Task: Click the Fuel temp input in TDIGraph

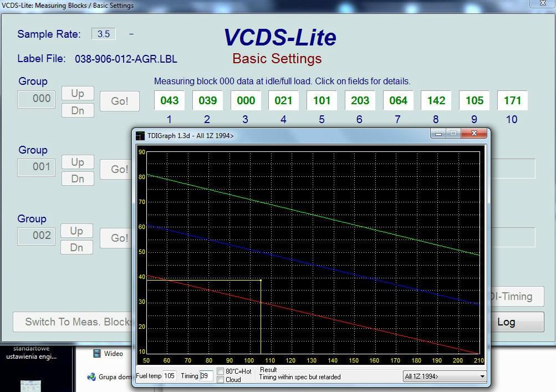Action: click(170, 376)
